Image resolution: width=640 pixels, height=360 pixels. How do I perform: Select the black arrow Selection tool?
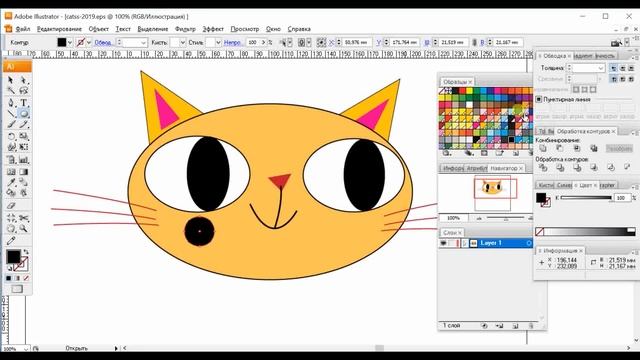pyautogui.click(x=11, y=80)
